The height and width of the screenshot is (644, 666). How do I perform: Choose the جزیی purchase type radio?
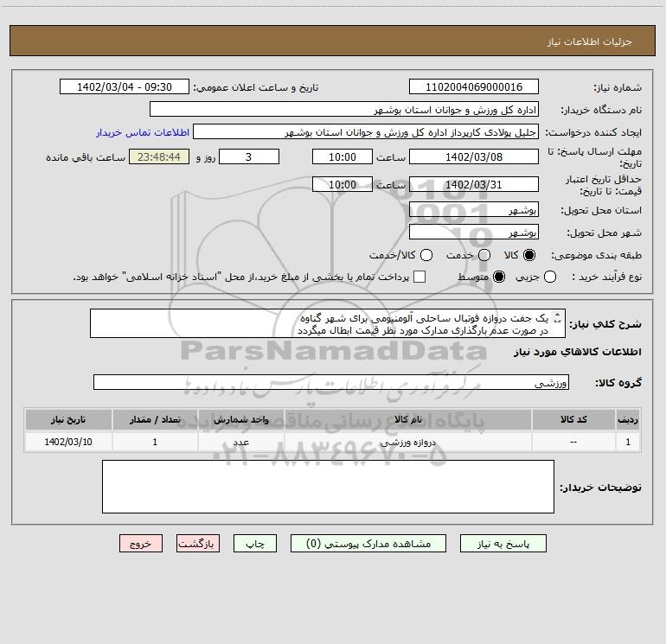(x=550, y=277)
